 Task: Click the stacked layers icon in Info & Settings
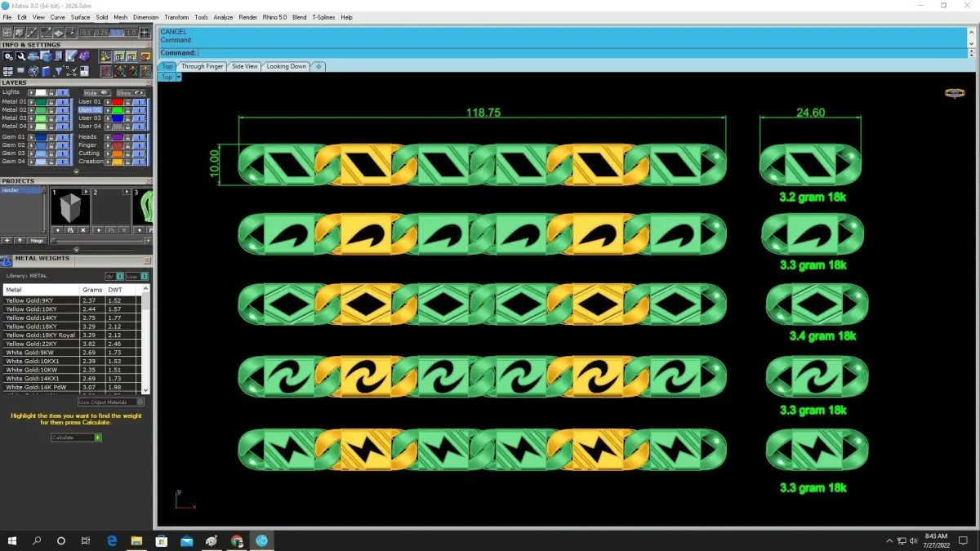click(33, 56)
